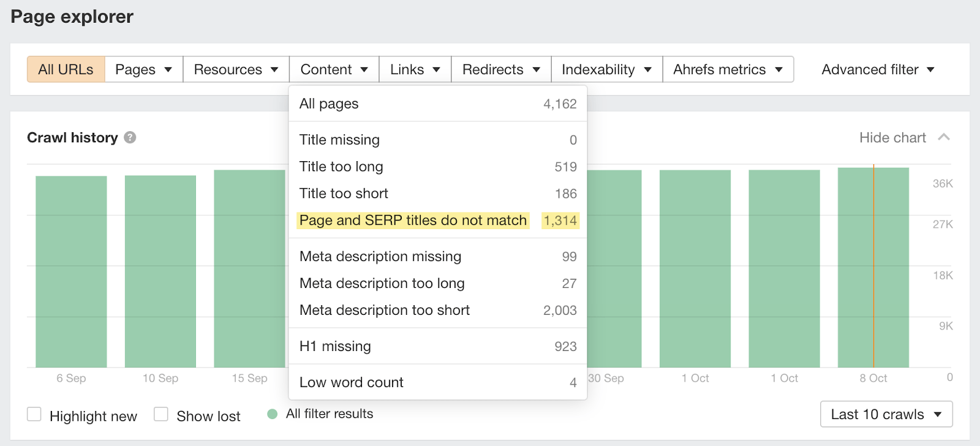
Task: Select H1 missing from Content menu
Action: (x=335, y=347)
